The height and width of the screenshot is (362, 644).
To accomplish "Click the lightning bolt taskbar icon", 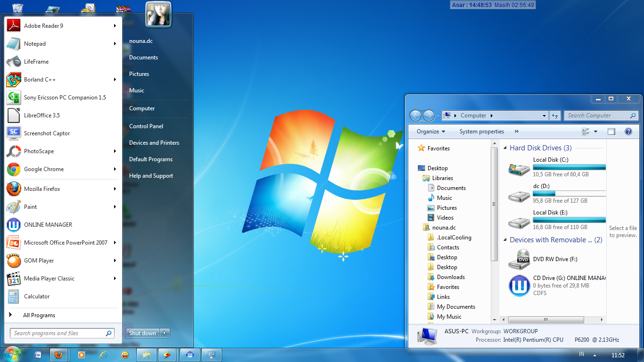I will tap(167, 355).
